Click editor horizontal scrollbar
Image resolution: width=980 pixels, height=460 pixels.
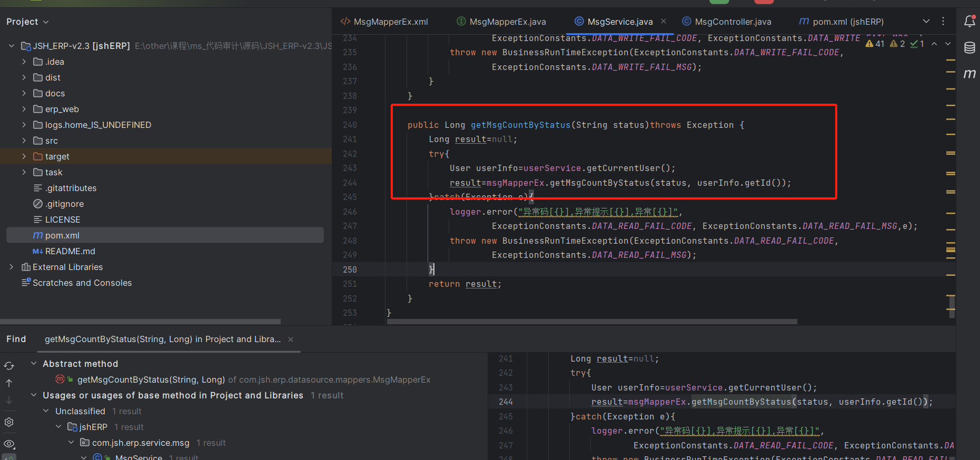click(x=592, y=321)
